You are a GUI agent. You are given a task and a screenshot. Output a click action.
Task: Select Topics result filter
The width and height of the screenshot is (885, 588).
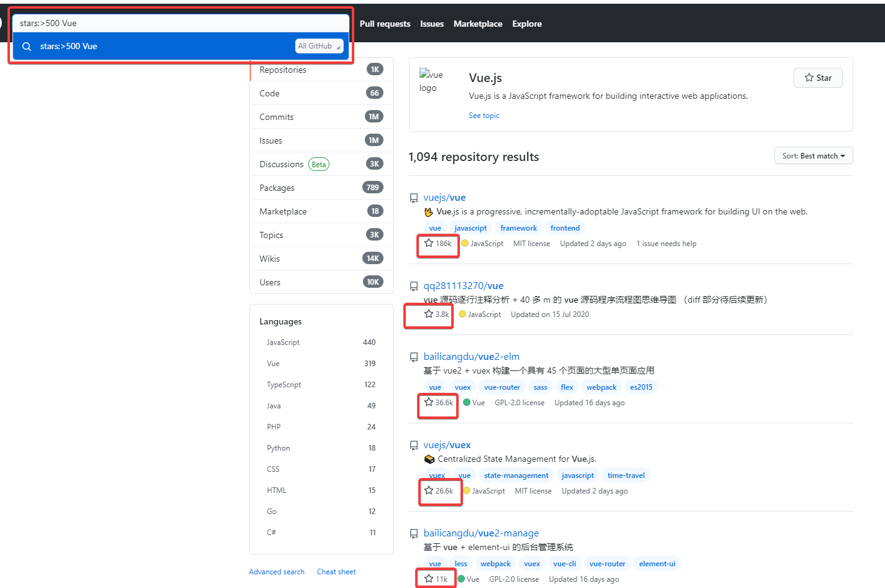click(x=322, y=235)
